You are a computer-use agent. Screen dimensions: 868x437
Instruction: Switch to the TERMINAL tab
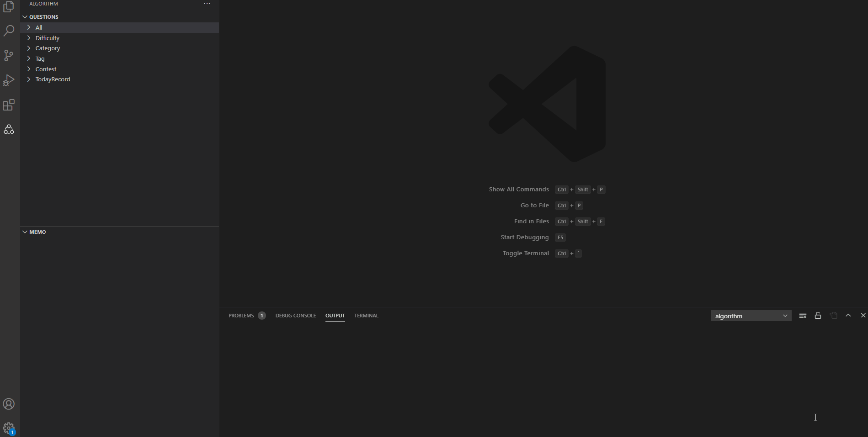click(366, 316)
